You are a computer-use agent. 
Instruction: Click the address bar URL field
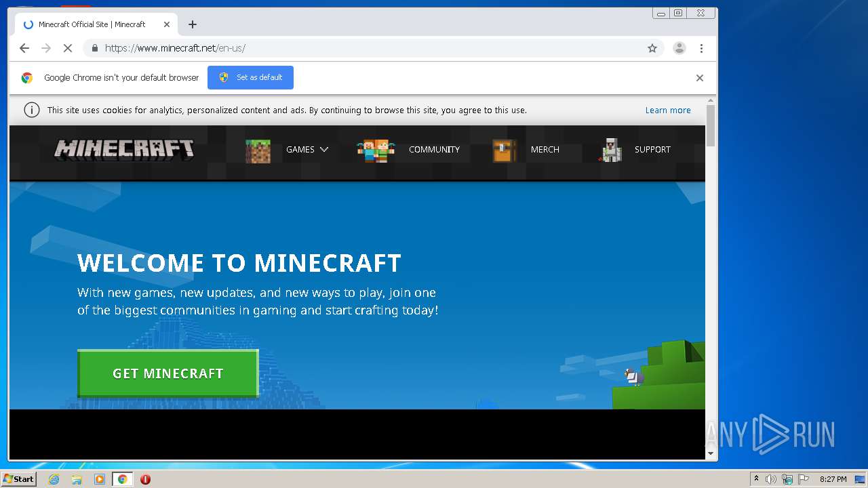point(372,48)
